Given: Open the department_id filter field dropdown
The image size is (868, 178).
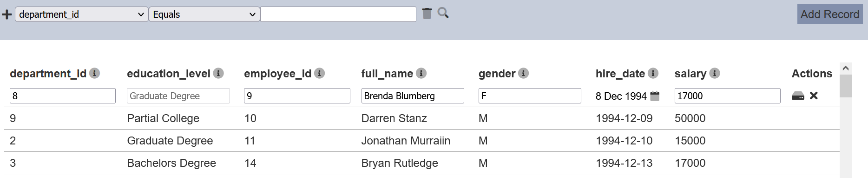Looking at the screenshot, I should click(x=82, y=14).
